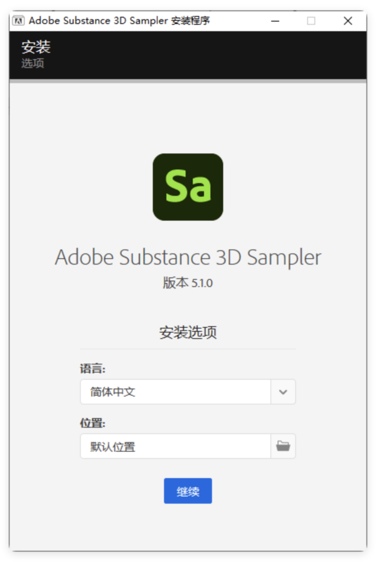Click the Adobe Substance 3D Sampler product name

coord(188,258)
